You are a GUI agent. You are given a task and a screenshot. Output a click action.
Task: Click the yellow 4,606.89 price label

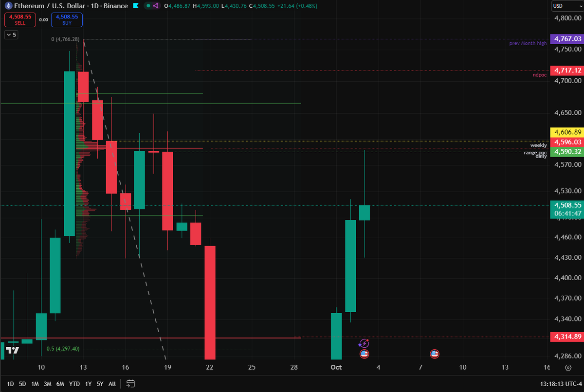click(566, 132)
